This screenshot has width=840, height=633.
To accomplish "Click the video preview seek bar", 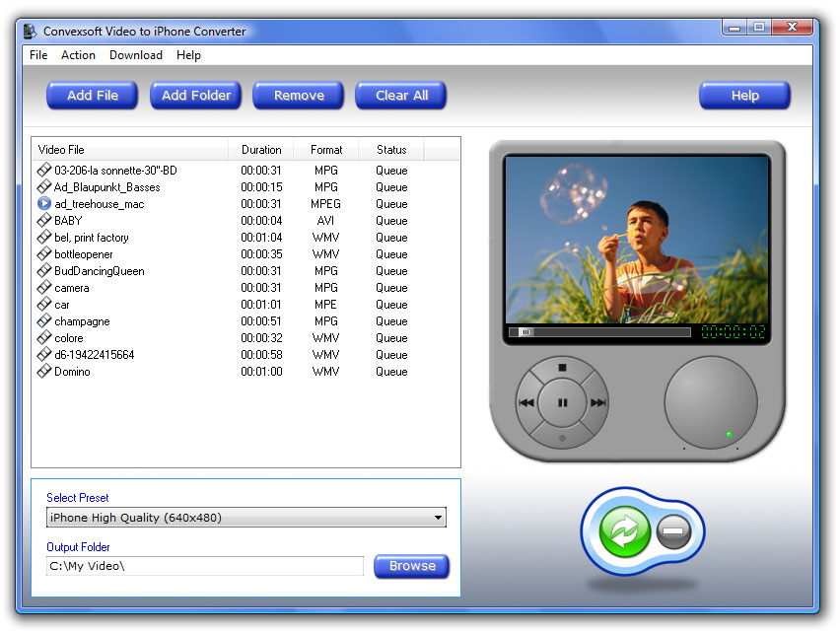I will point(600,332).
